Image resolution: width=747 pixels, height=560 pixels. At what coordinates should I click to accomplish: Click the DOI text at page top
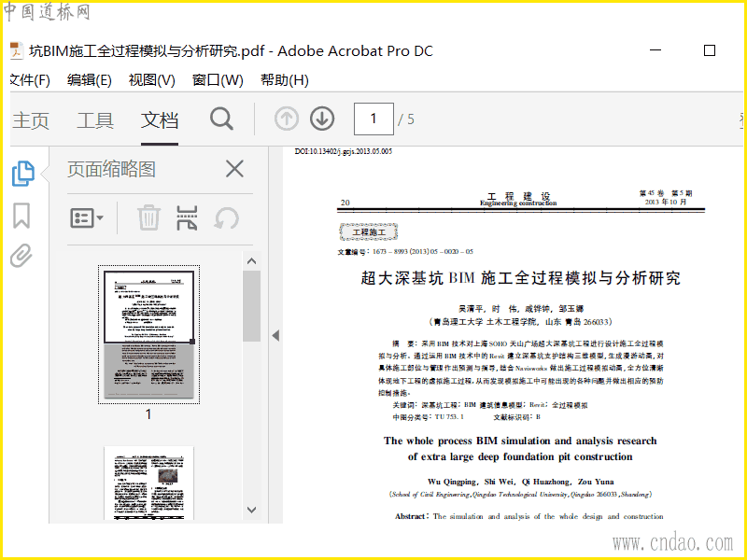click(343, 151)
